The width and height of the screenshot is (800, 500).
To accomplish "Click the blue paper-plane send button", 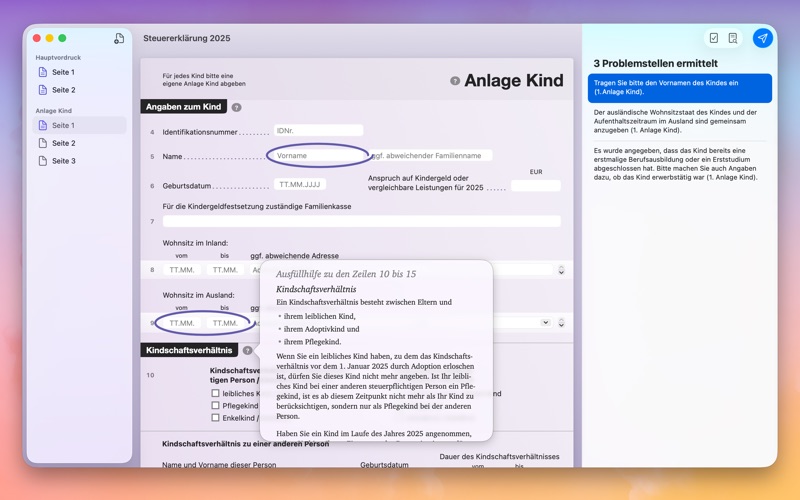I will 762,38.
